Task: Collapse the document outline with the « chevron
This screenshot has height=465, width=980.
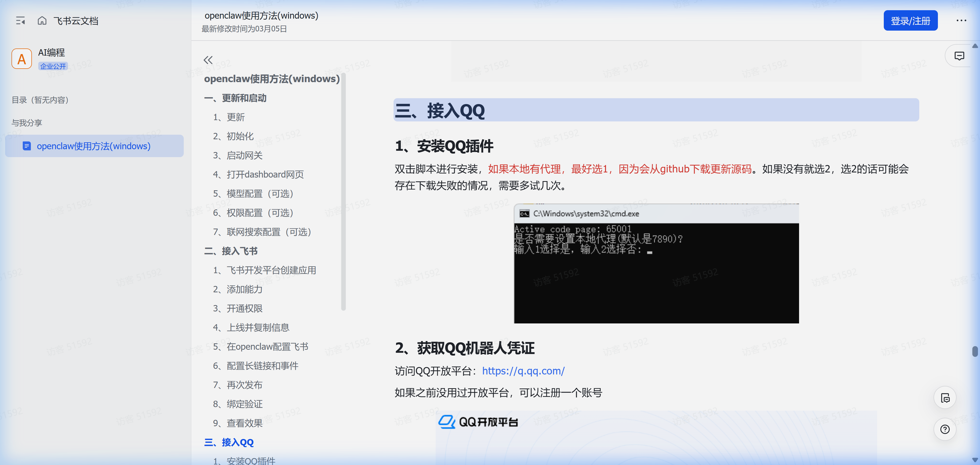Action: pos(208,60)
